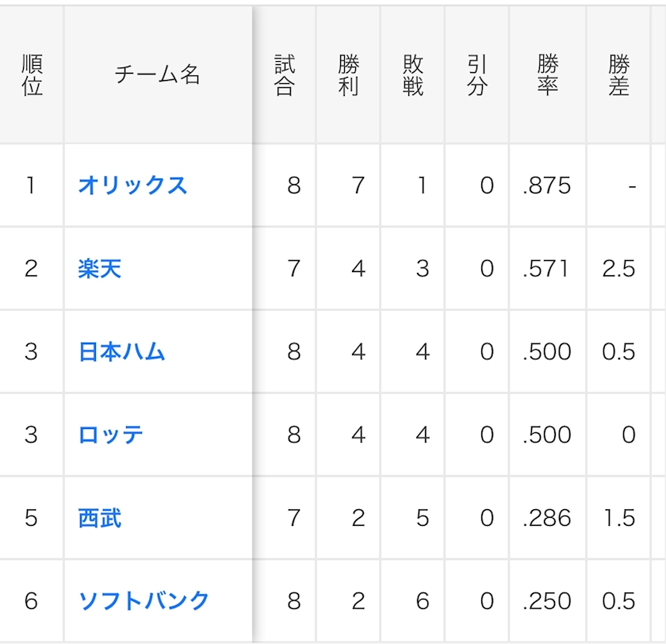Click the 2.5 games-behind cell
Viewport: 666px width, 644px height.
[618, 269]
